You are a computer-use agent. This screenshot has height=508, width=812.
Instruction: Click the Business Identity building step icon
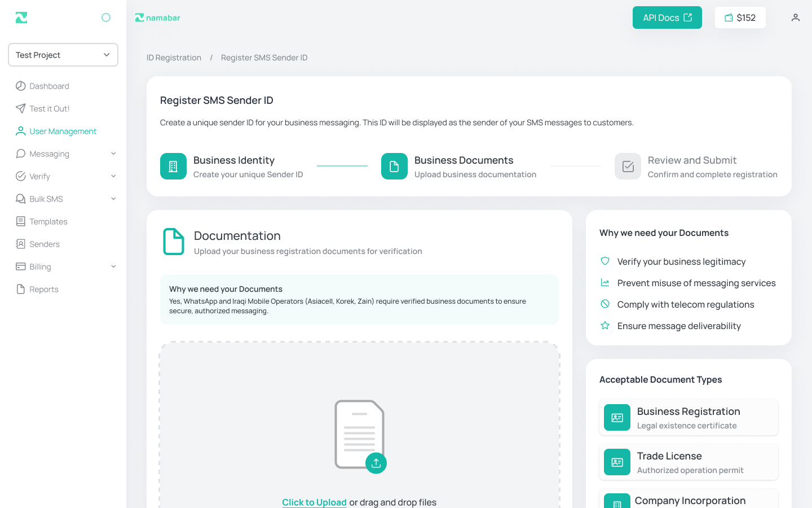coord(173,167)
